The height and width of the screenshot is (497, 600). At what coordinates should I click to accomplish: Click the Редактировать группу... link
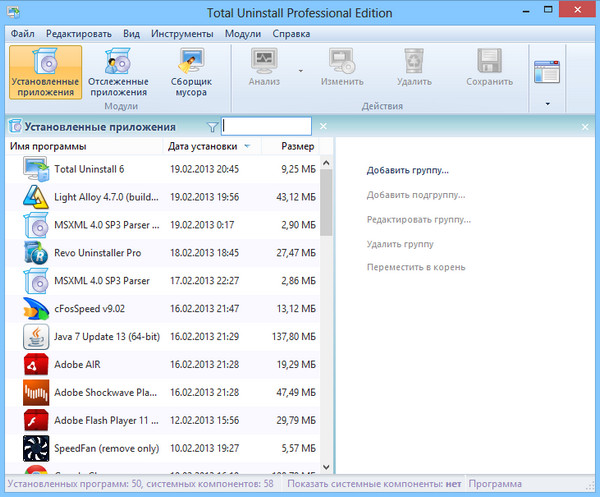click(x=419, y=220)
